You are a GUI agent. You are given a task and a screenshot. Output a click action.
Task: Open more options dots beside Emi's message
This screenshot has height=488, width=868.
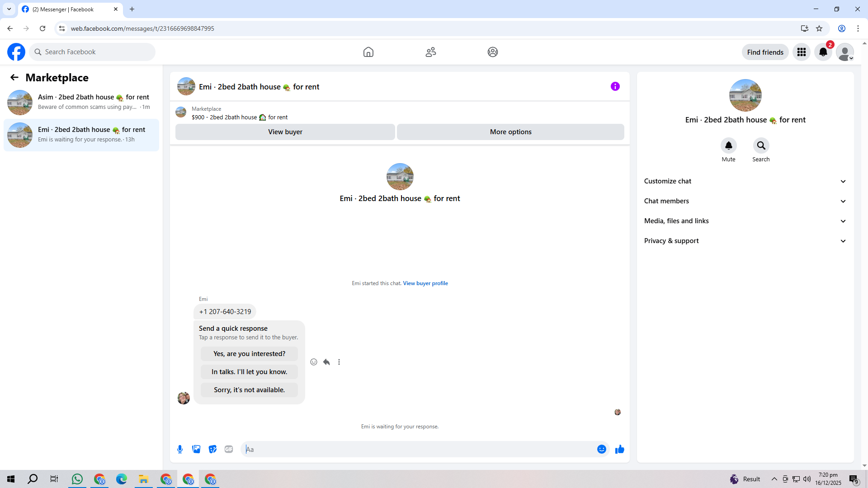[x=339, y=362]
